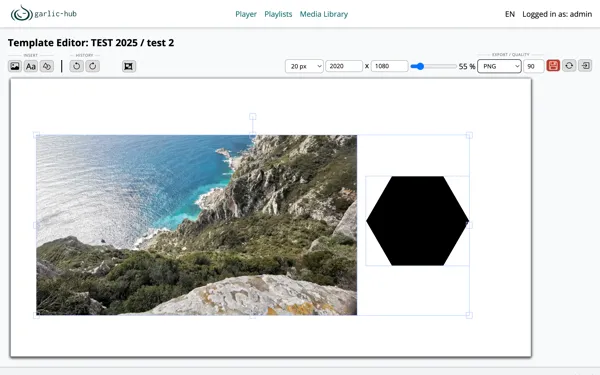Click the bottom-right selection corner handle

pos(469,315)
